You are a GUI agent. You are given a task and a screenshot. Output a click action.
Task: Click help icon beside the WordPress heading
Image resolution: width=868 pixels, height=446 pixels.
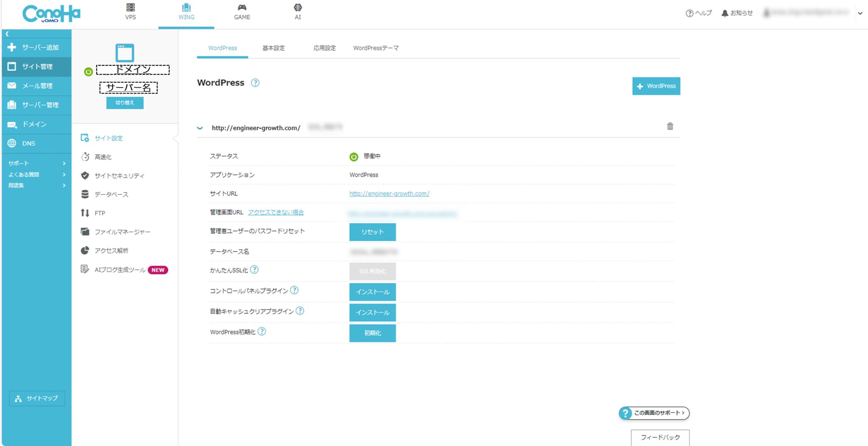coord(255,83)
